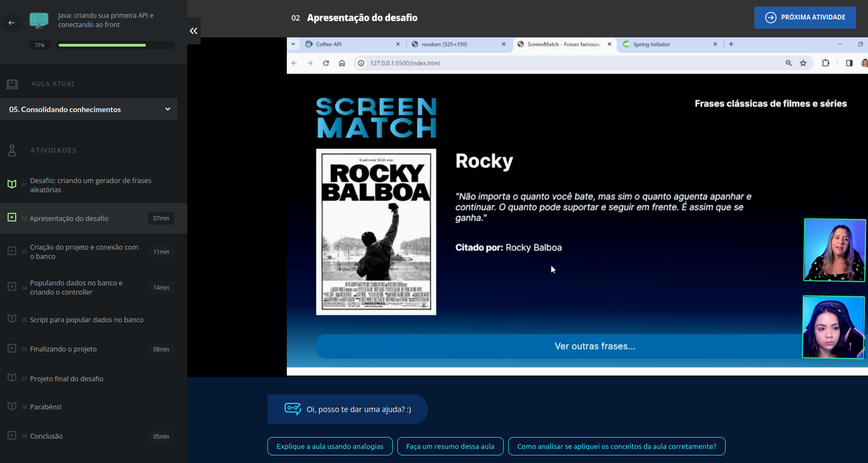868x463 pixels.
Task: Click the Próxima Atividade button
Action: coord(805,17)
